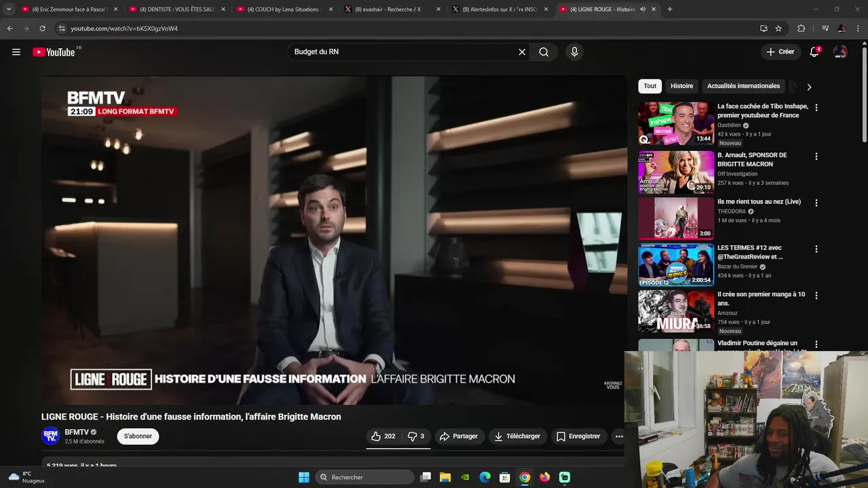
Task: Open Microsoft Edge from the taskbar
Action: (485, 477)
